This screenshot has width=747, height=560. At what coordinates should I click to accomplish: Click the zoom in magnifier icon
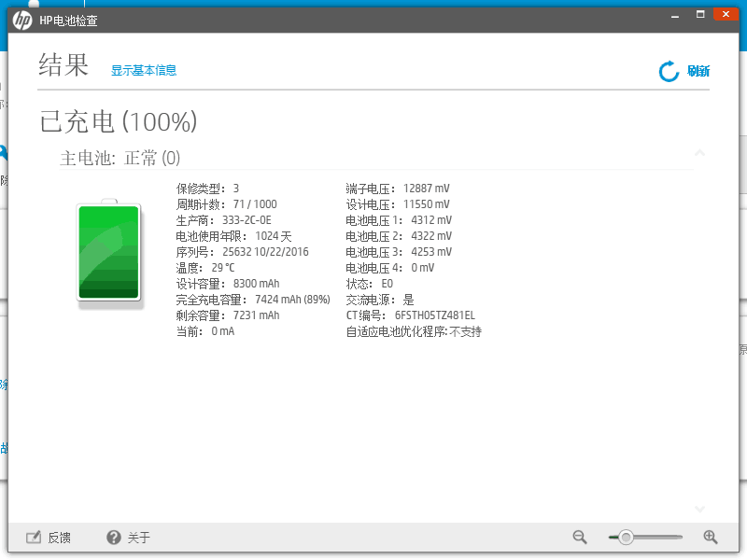[x=710, y=537]
